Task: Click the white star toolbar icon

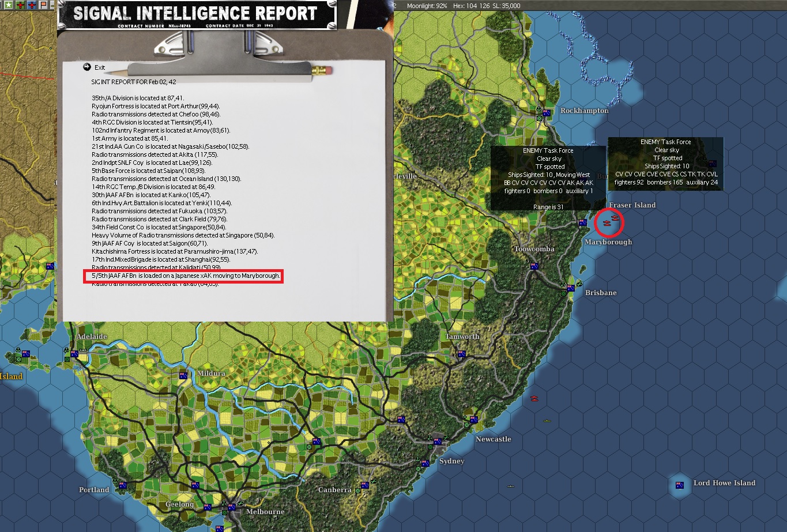Action: tap(7, 5)
